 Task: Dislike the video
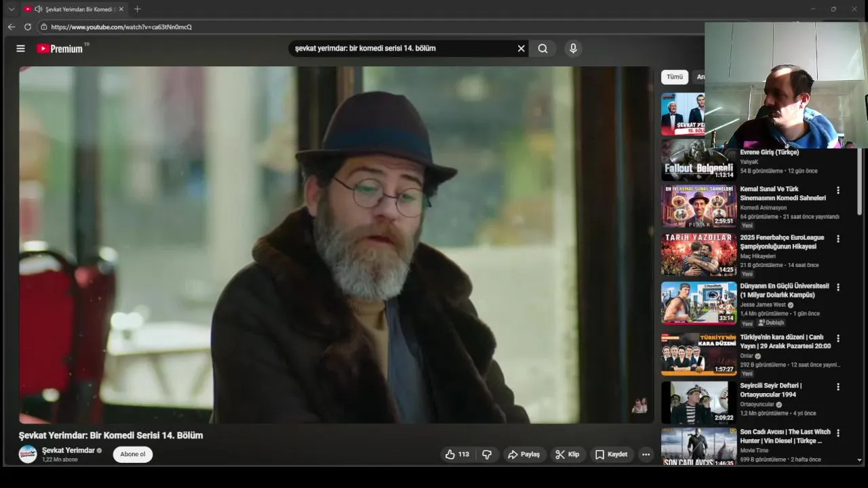tap(487, 454)
